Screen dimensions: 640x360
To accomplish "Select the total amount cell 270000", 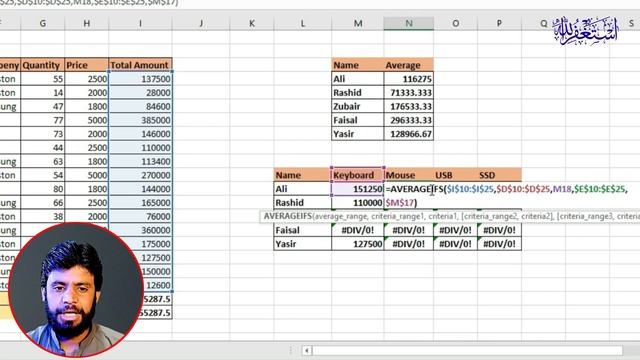I will click(x=140, y=175).
